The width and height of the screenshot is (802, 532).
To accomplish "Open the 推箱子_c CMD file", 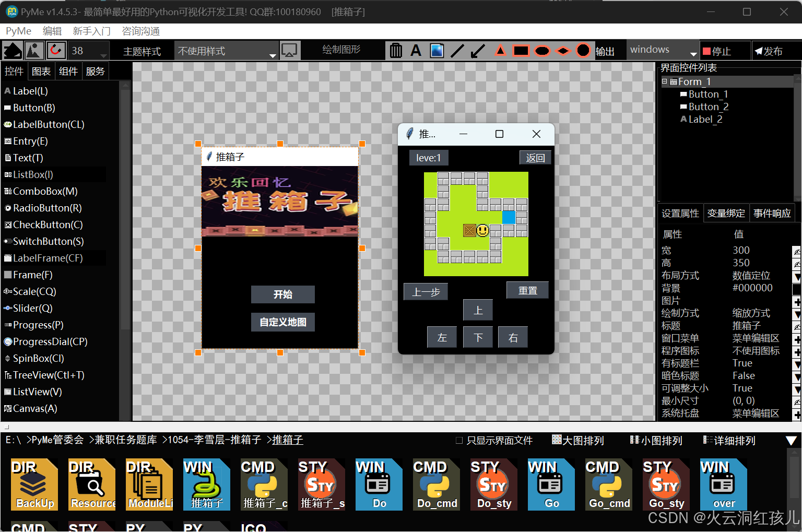I will (x=264, y=484).
